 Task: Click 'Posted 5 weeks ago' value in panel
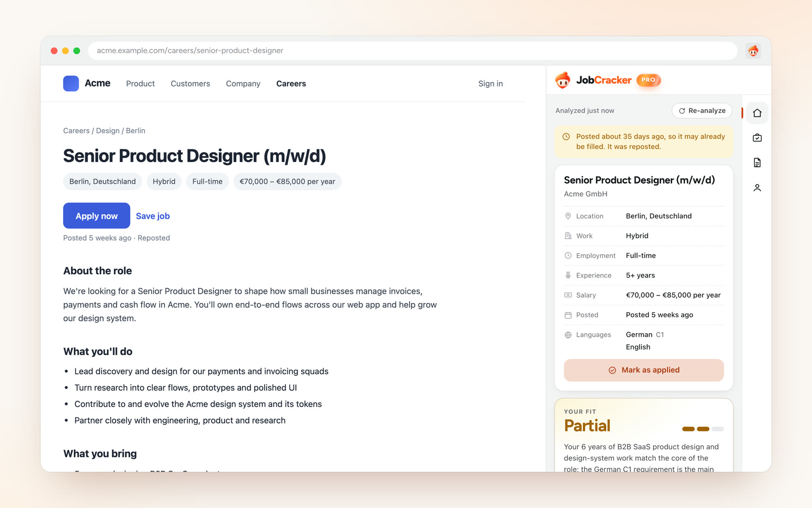click(x=659, y=315)
